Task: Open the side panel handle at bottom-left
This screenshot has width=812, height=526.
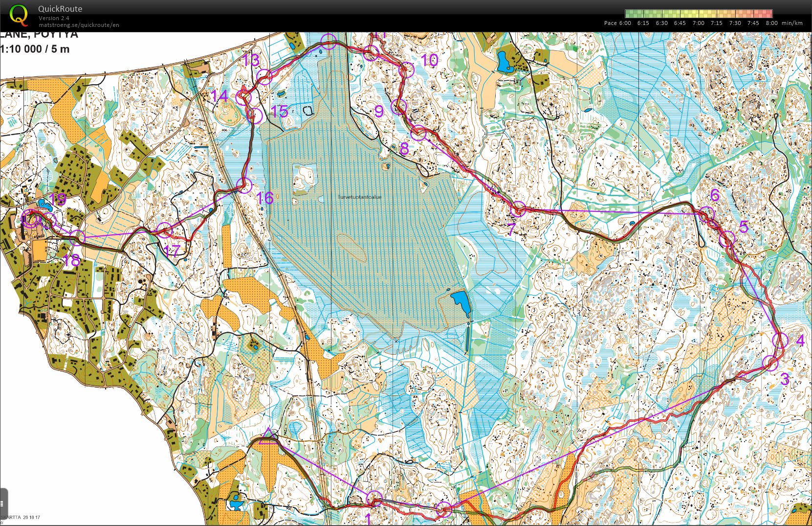Action: pyautogui.click(x=3, y=503)
